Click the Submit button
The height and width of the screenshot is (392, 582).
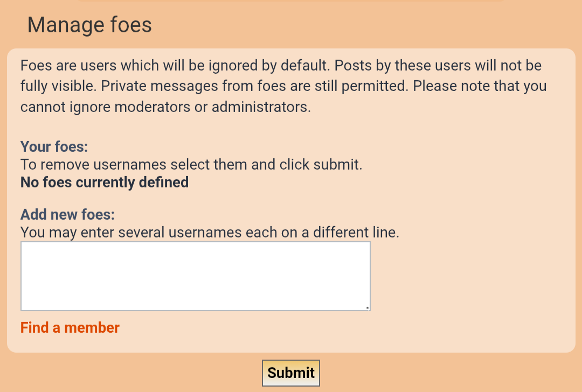pyautogui.click(x=291, y=373)
